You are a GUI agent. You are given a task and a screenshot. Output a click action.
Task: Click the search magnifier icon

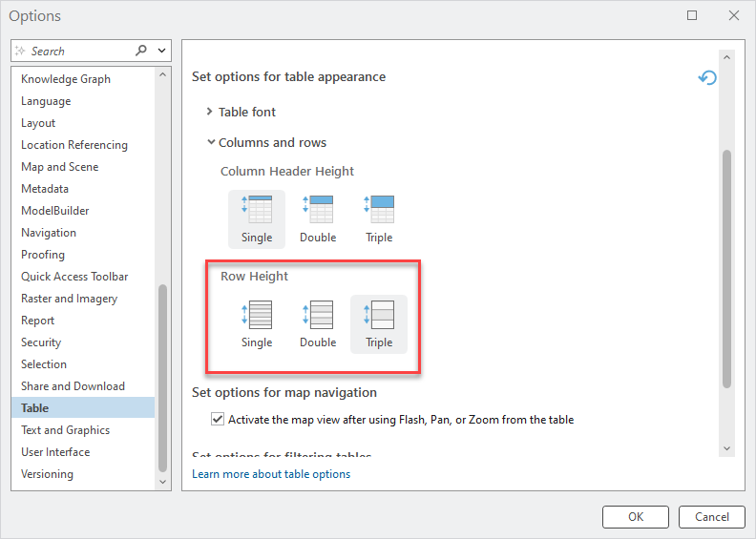tap(142, 51)
